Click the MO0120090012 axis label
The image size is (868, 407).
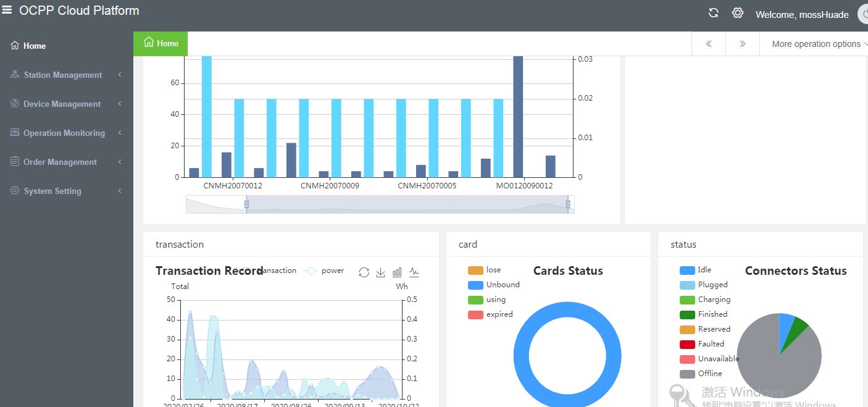pos(525,185)
